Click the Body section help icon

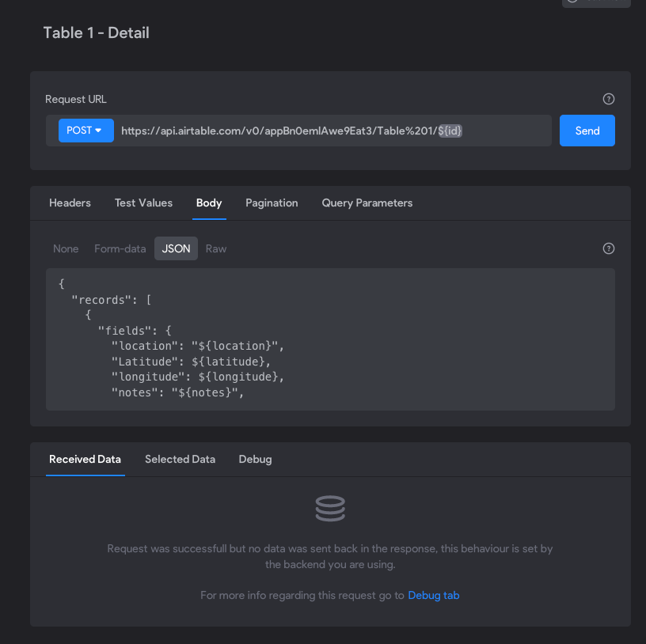pyautogui.click(x=608, y=248)
